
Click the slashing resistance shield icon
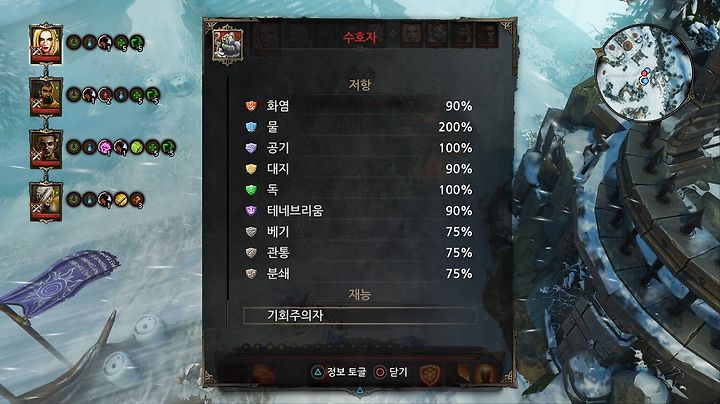point(251,232)
